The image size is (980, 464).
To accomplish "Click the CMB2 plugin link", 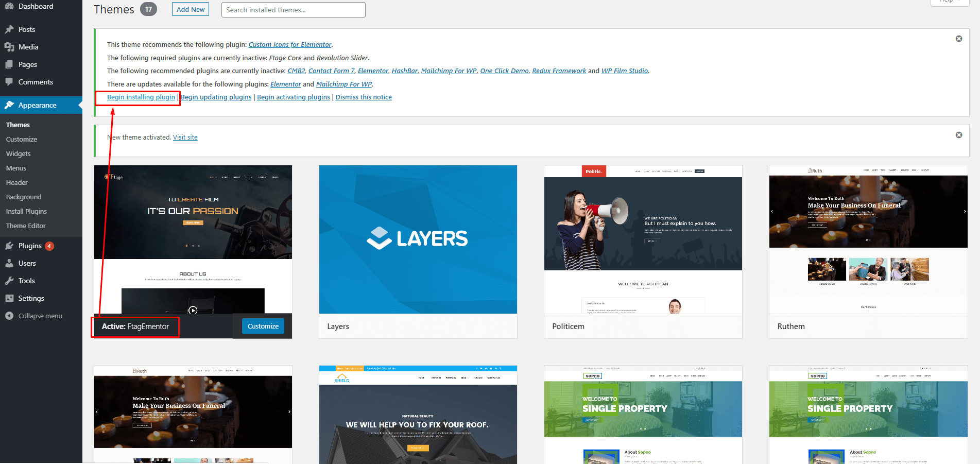I will click(x=296, y=71).
